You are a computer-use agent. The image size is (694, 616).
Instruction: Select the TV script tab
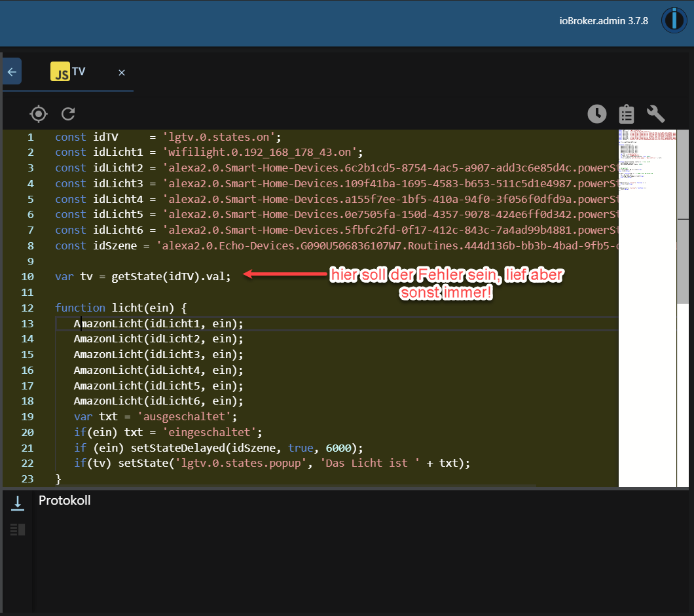pyautogui.click(x=67, y=72)
